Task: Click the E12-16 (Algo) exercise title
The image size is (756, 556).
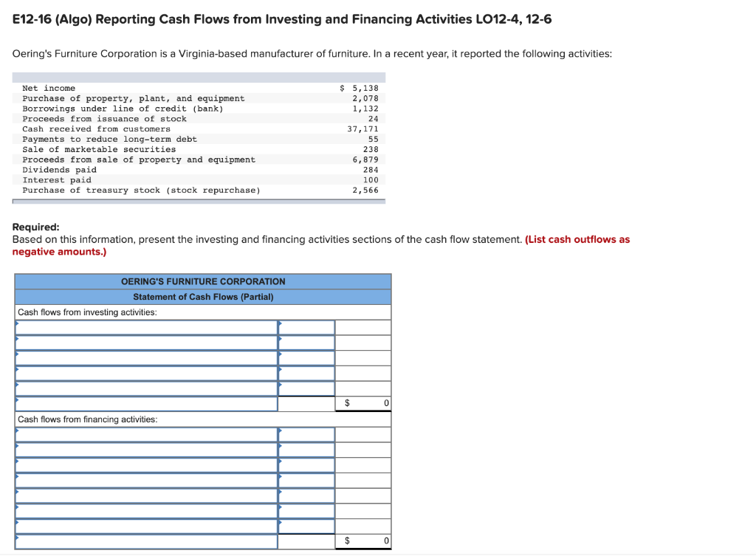Action: [282, 19]
